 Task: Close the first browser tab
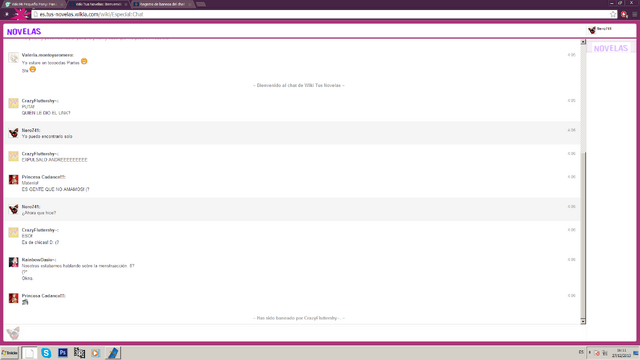(61, 4)
